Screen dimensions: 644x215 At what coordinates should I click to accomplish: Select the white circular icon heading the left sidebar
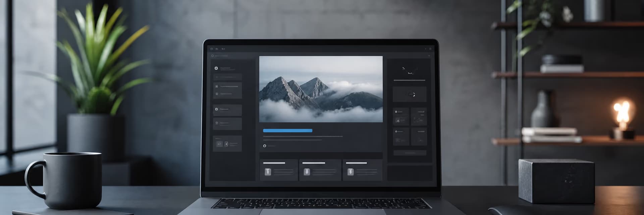click(216, 69)
